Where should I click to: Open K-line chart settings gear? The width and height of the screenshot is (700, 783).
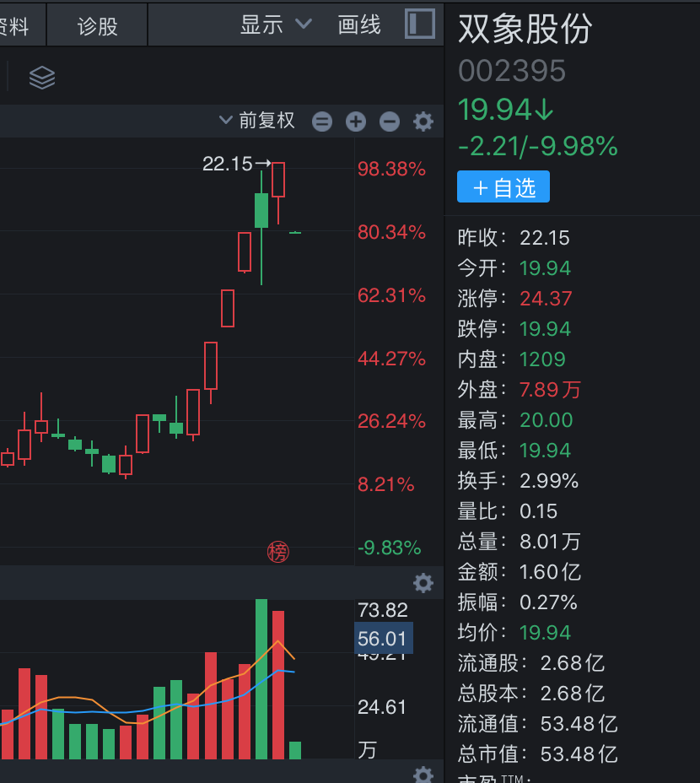click(423, 121)
